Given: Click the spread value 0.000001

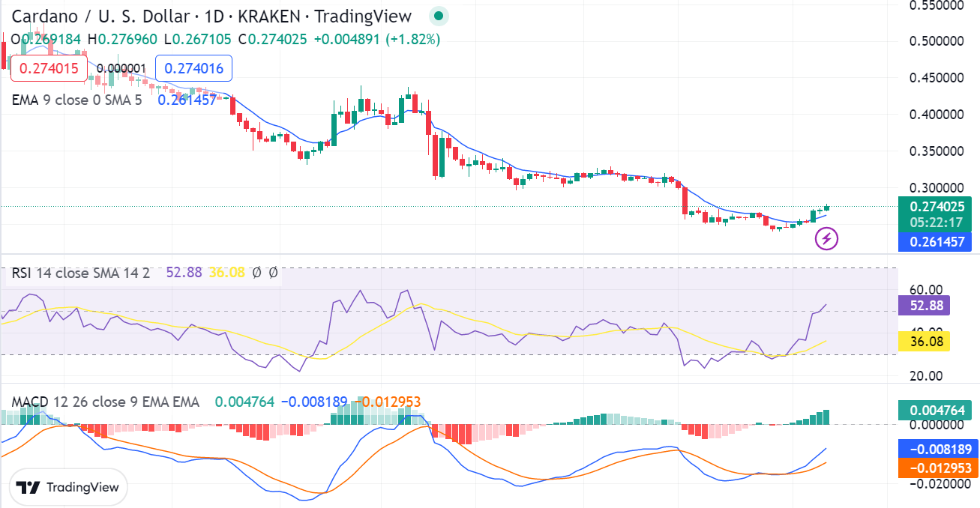Looking at the screenshot, I should pos(121,69).
